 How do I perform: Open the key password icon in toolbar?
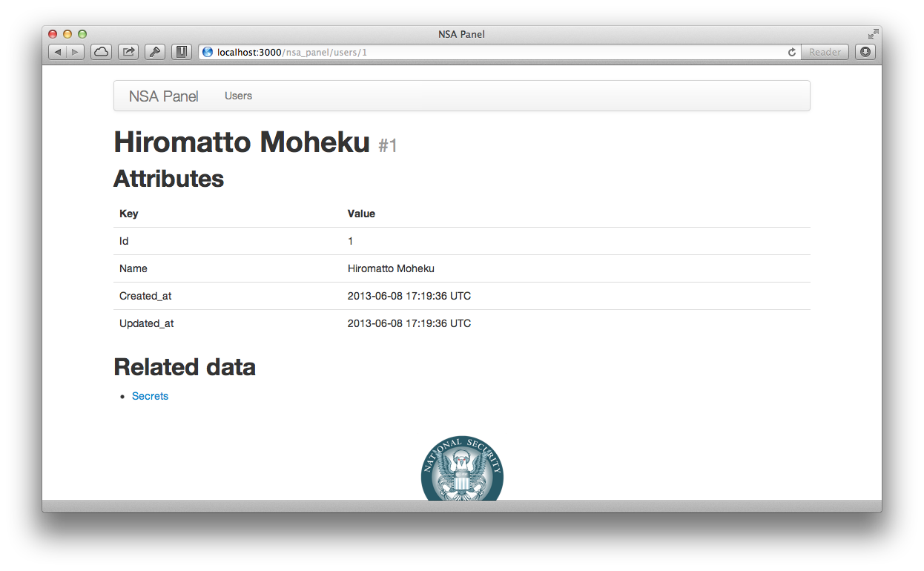(x=155, y=52)
